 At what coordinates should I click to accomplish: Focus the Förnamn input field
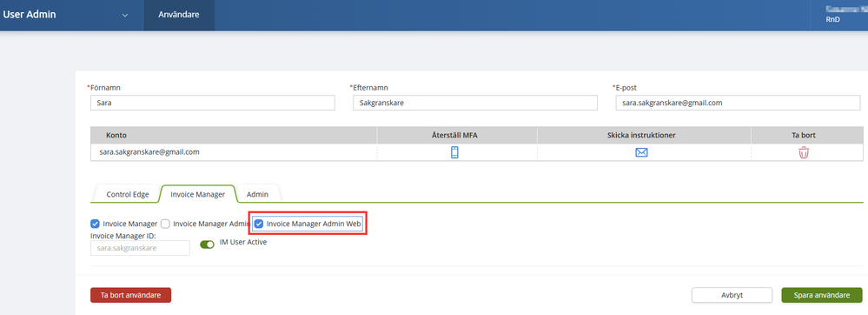click(x=213, y=104)
